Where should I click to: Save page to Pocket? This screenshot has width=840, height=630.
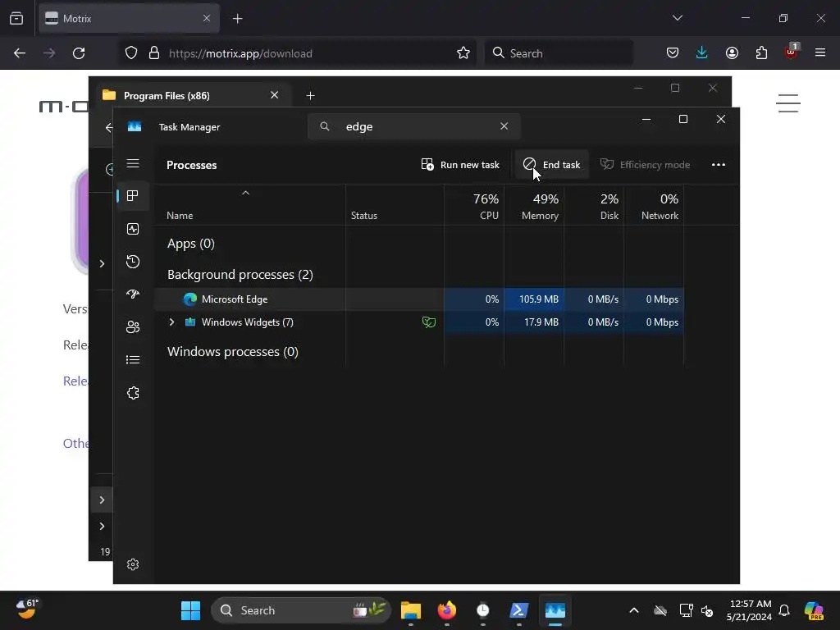pyautogui.click(x=673, y=53)
